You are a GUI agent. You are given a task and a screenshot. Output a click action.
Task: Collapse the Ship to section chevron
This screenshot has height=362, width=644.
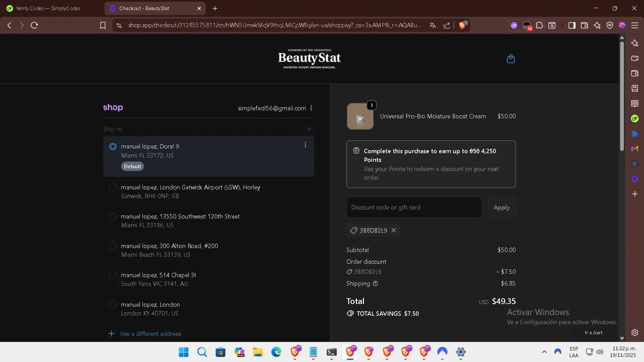coord(309,129)
